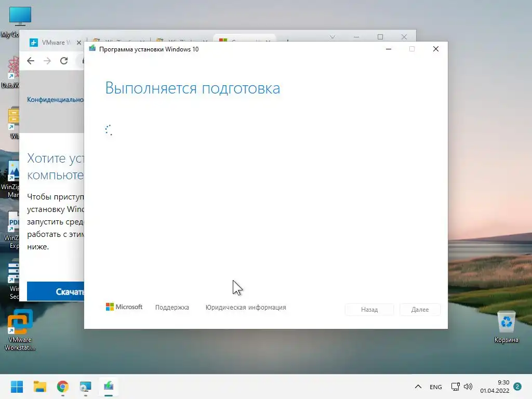The height and width of the screenshot is (399, 532).
Task: Maximize the Chrome browser window
Action: [380, 37]
